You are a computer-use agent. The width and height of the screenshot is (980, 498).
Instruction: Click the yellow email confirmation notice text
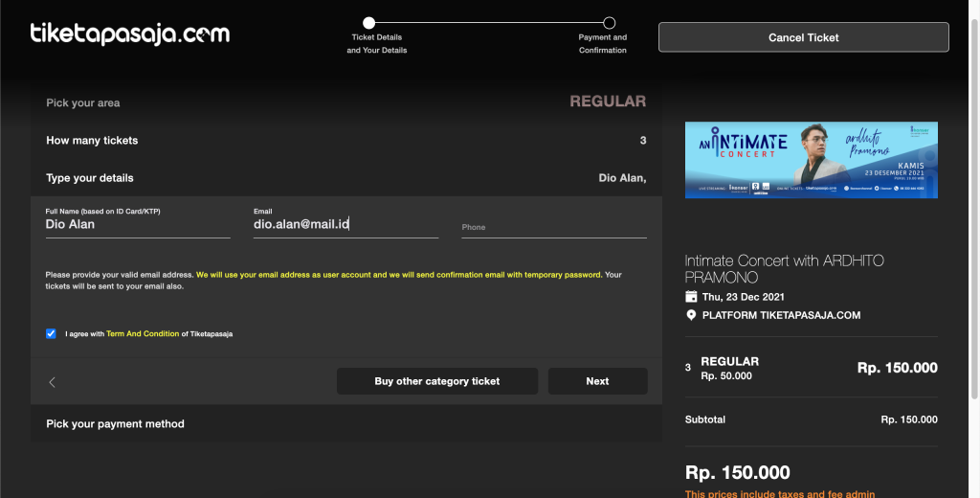point(399,275)
